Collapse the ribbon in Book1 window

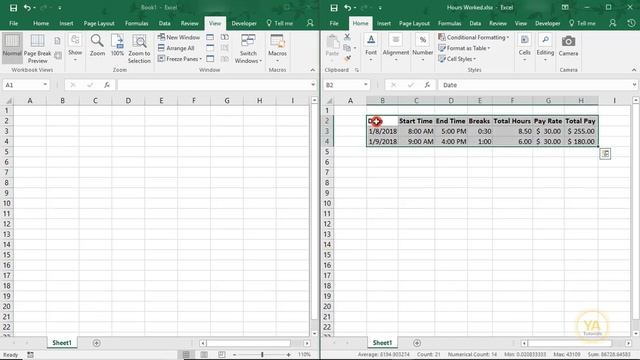coord(313,70)
